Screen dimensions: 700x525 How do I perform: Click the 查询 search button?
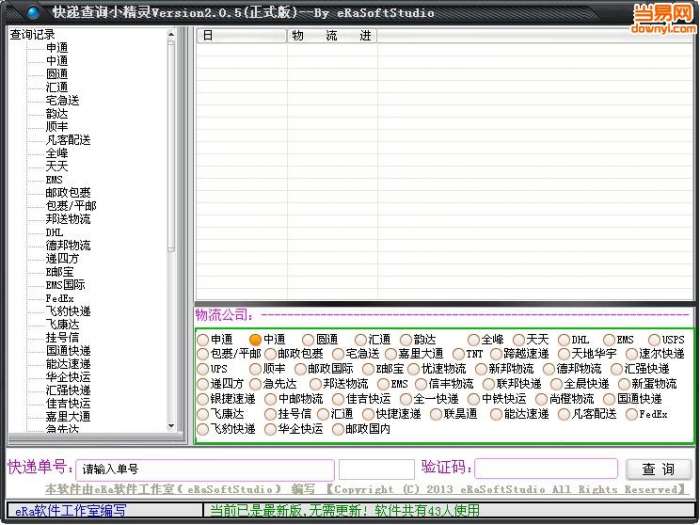pyautogui.click(x=658, y=469)
